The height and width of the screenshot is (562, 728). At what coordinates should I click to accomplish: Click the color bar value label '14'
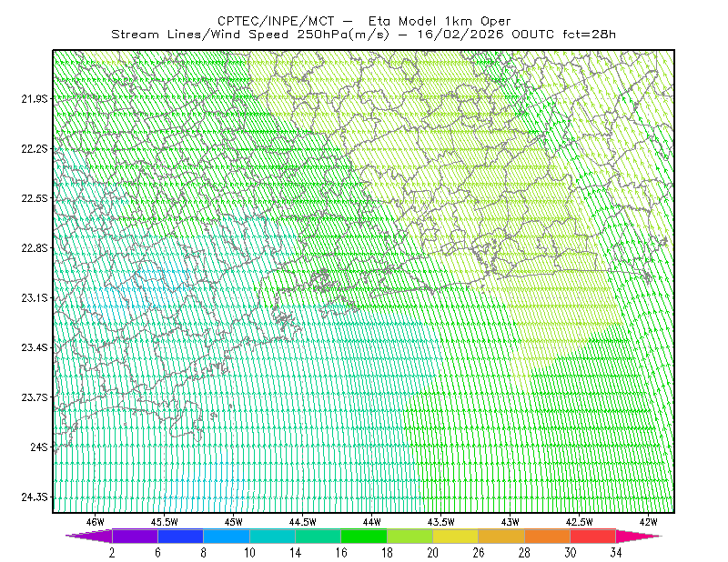[x=295, y=553]
